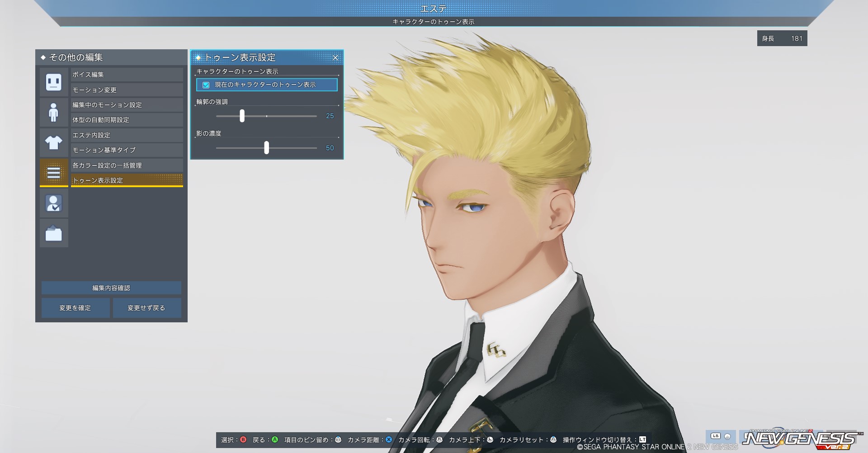Click the 輪郭の強調 slider handle

(x=242, y=116)
